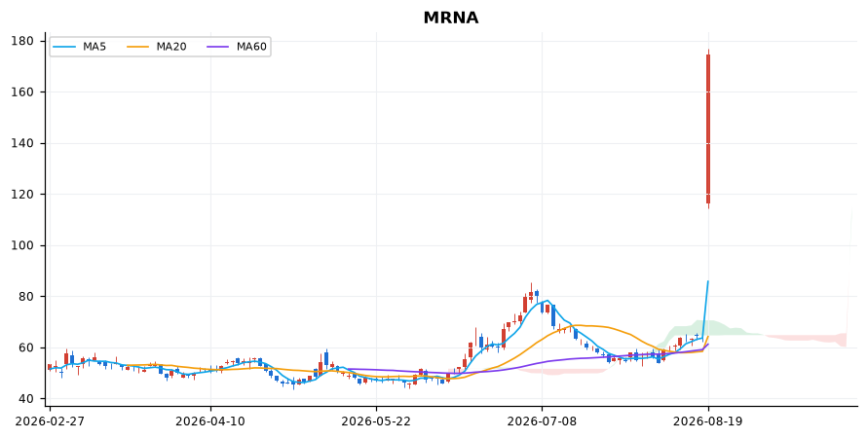The height and width of the screenshot is (439, 868).
Task: Click the MA5 legend entry
Action: pyautogui.click(x=79, y=47)
